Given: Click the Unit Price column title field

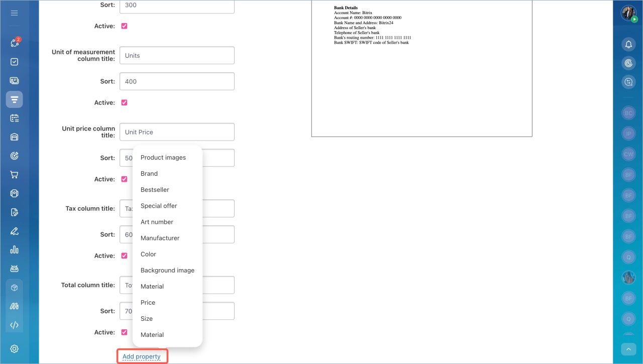Looking at the screenshot, I should click(x=177, y=132).
